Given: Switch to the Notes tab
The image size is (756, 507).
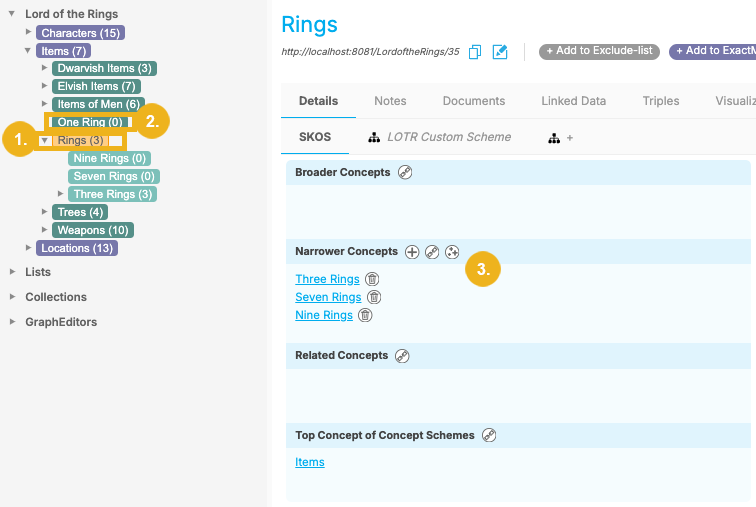Looking at the screenshot, I should click(390, 101).
